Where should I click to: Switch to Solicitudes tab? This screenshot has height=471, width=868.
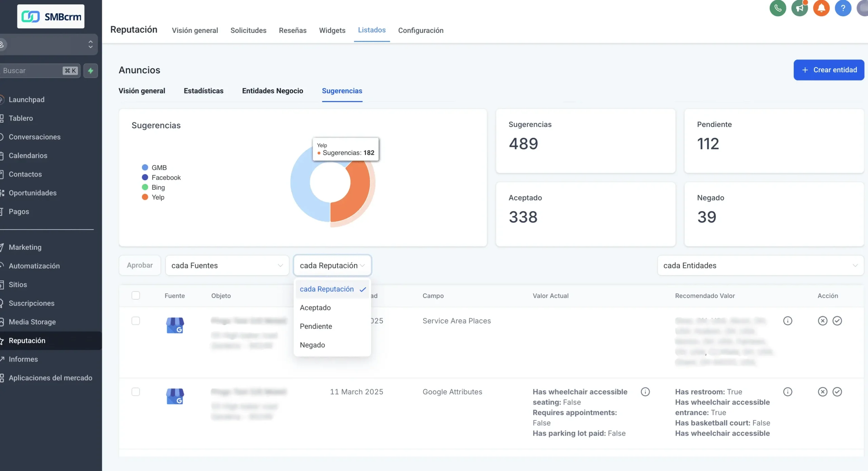coord(249,30)
